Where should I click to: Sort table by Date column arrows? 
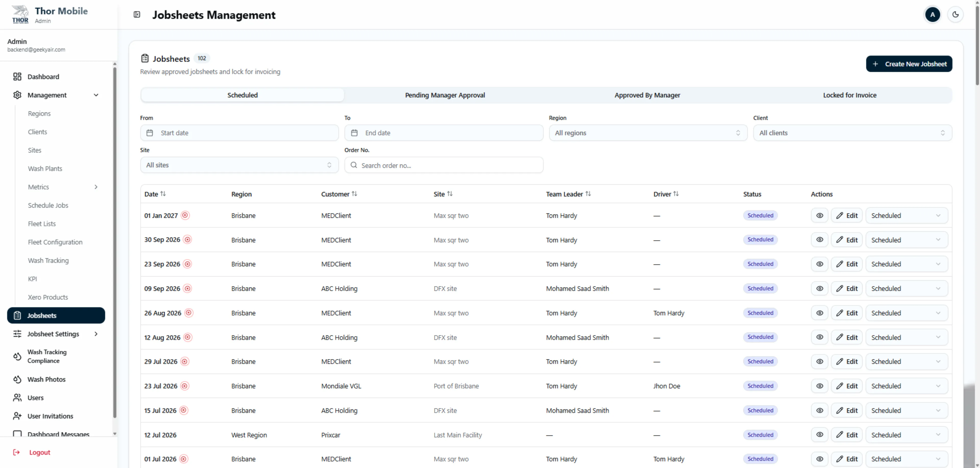[x=163, y=194]
